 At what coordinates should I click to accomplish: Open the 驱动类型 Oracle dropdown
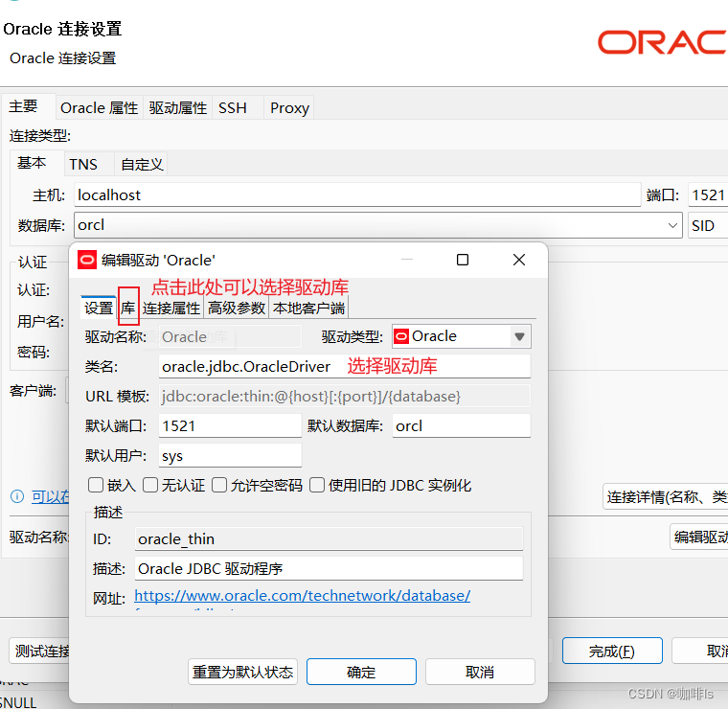[x=462, y=336]
